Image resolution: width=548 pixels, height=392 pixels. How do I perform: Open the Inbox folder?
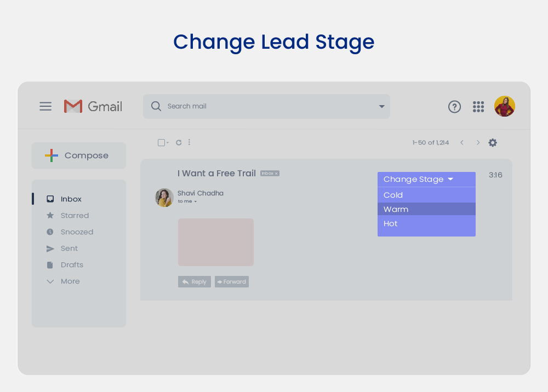click(71, 199)
